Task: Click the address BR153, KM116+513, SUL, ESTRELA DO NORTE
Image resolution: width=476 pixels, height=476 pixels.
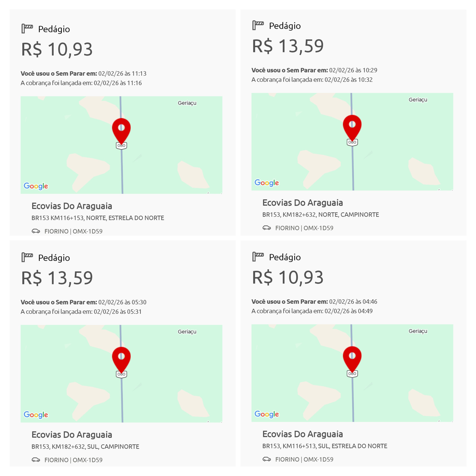Action: 325,446
